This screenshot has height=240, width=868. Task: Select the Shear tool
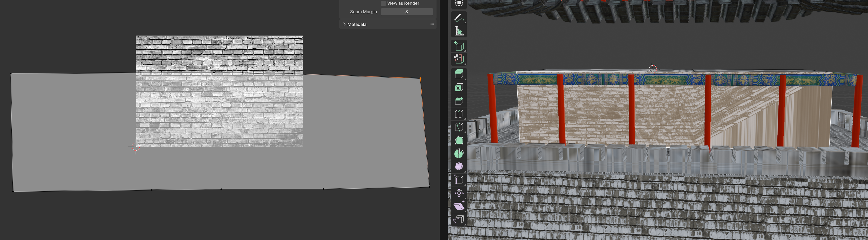(x=459, y=206)
